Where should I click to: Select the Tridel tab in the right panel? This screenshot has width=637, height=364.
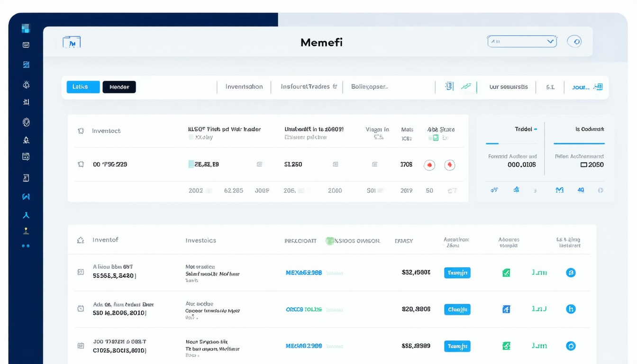(525, 129)
